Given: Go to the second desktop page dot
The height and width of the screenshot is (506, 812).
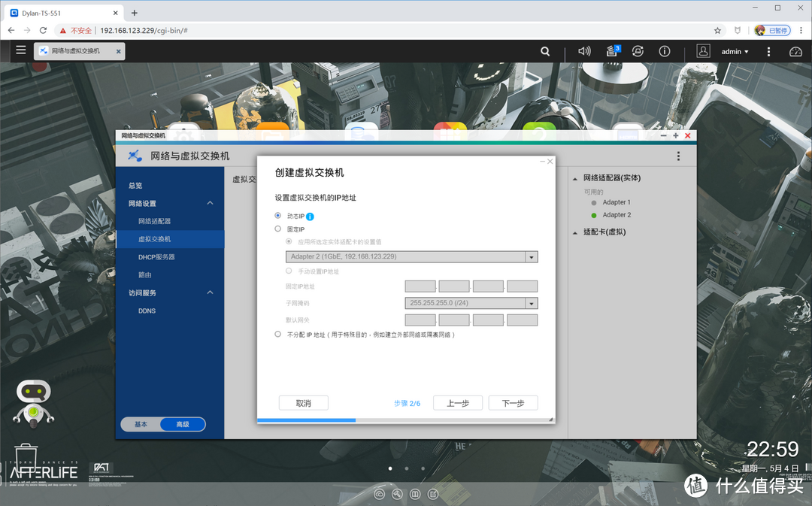Looking at the screenshot, I should pos(407,468).
